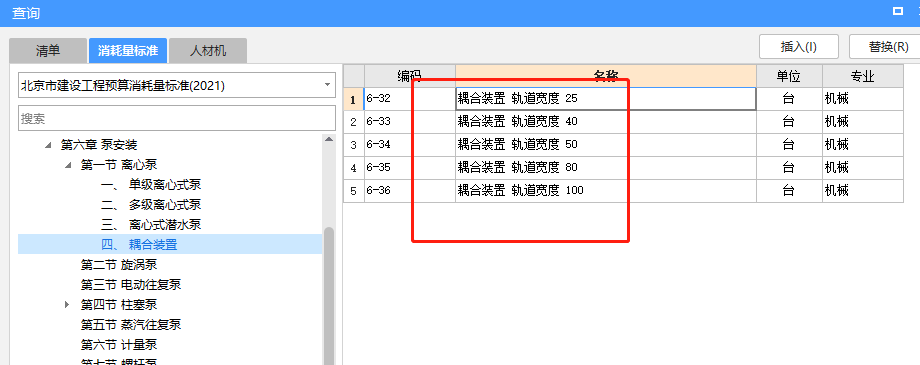Select 三、离心式潜水泵 in the tree

tap(151, 225)
